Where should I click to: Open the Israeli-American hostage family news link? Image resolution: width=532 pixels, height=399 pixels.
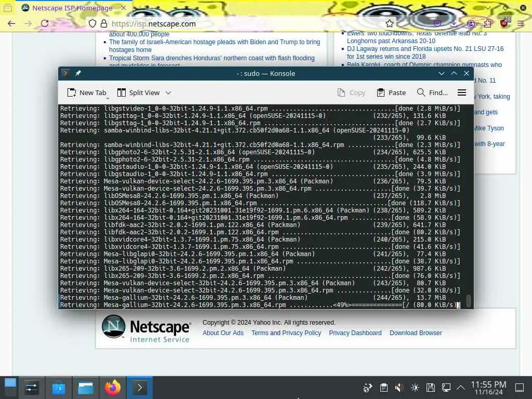click(215, 46)
